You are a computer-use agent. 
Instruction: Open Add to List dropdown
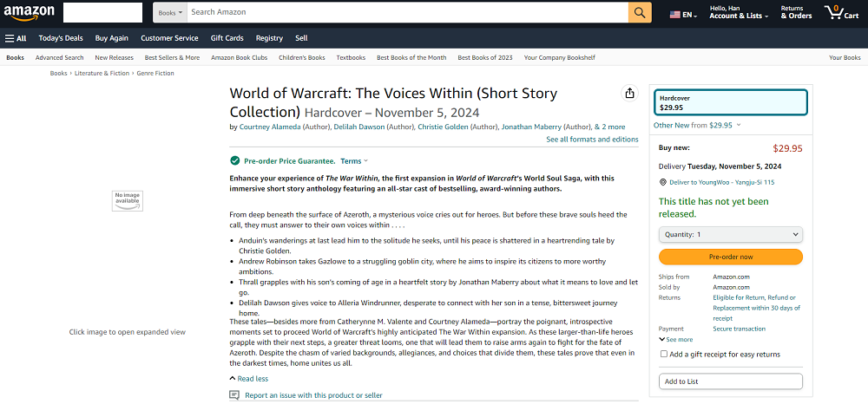[730, 381]
